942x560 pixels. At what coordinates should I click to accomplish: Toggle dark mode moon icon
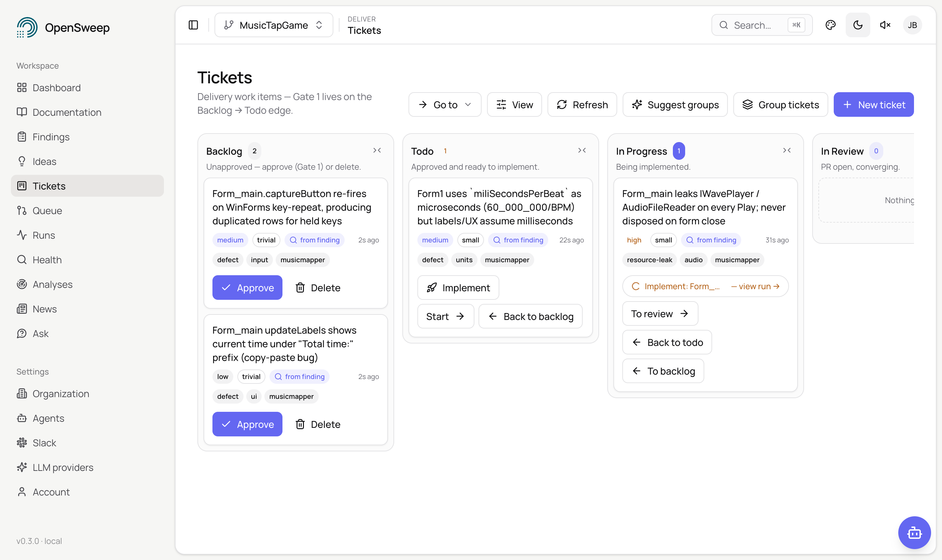point(857,25)
